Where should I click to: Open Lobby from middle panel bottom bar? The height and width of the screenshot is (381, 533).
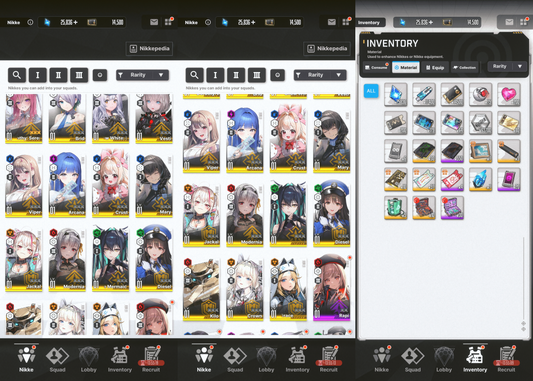266,360
